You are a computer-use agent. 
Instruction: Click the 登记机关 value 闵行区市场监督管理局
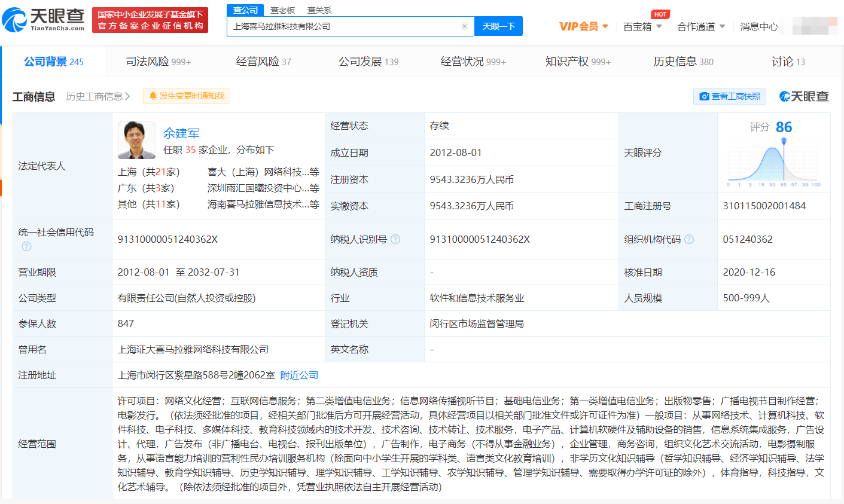[477, 323]
